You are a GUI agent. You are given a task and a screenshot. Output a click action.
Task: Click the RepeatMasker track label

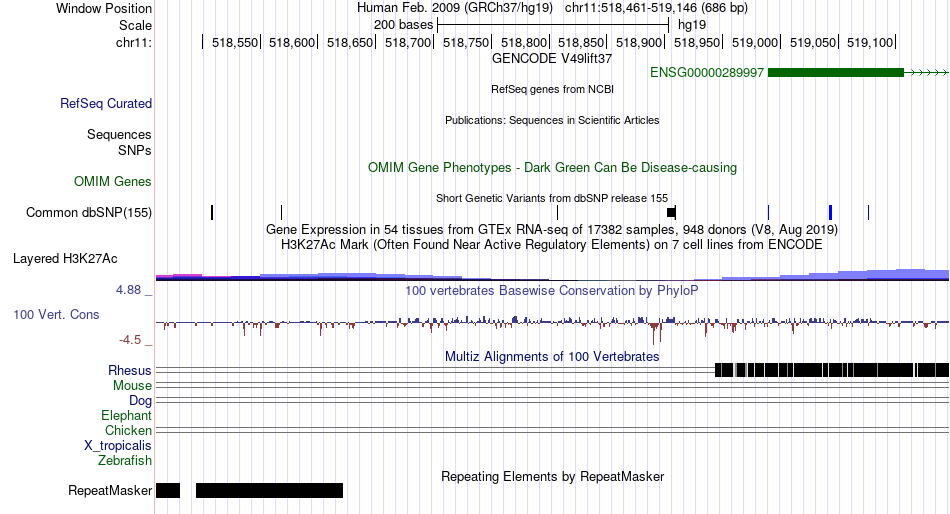tap(110, 490)
